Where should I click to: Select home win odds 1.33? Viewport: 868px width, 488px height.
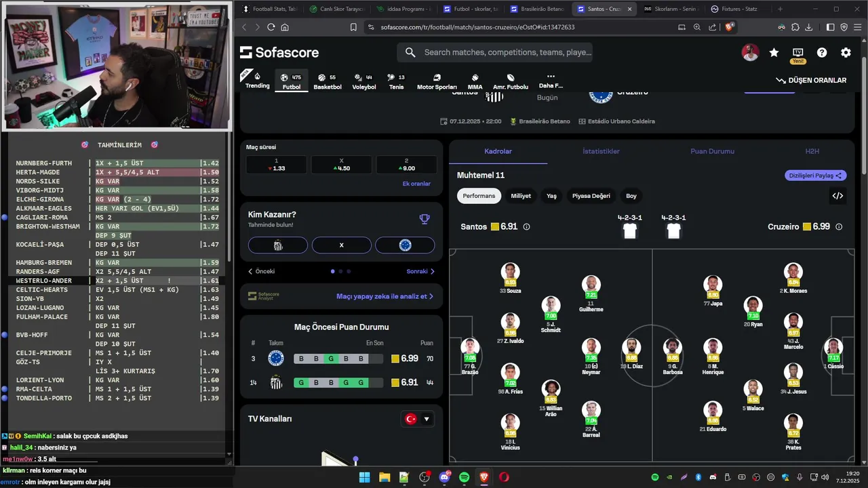276,165
